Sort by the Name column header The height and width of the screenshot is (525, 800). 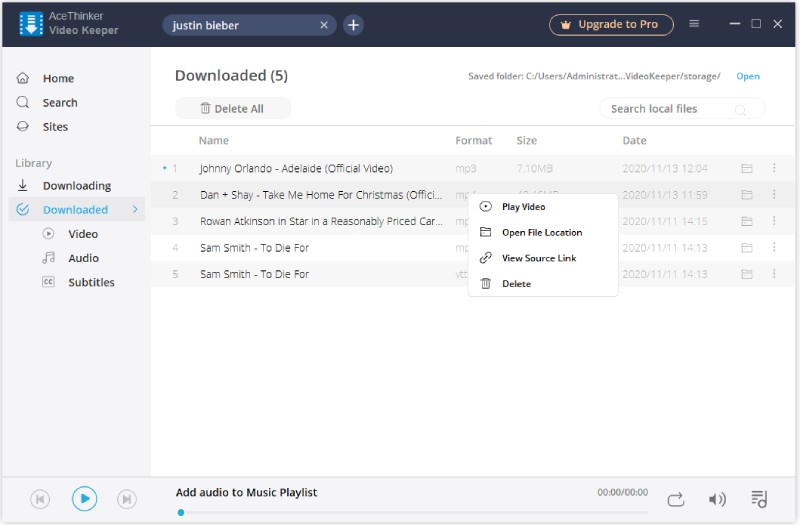pos(213,140)
